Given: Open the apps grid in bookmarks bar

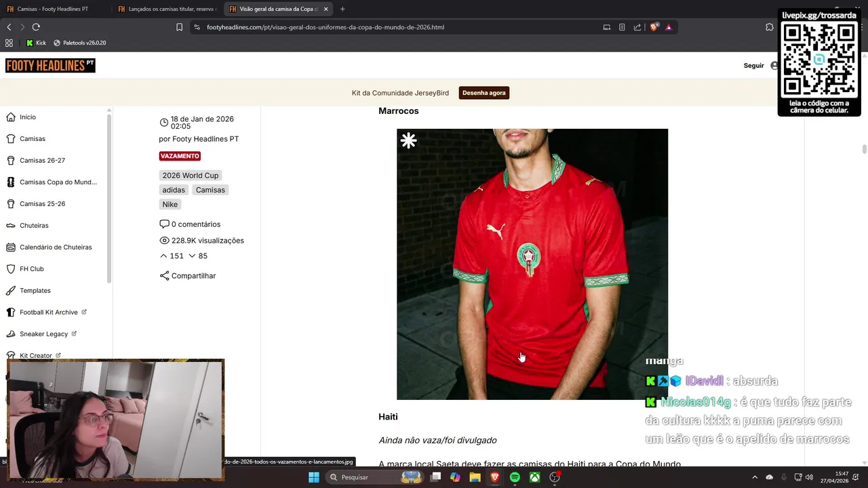Looking at the screenshot, I should coord(9,43).
